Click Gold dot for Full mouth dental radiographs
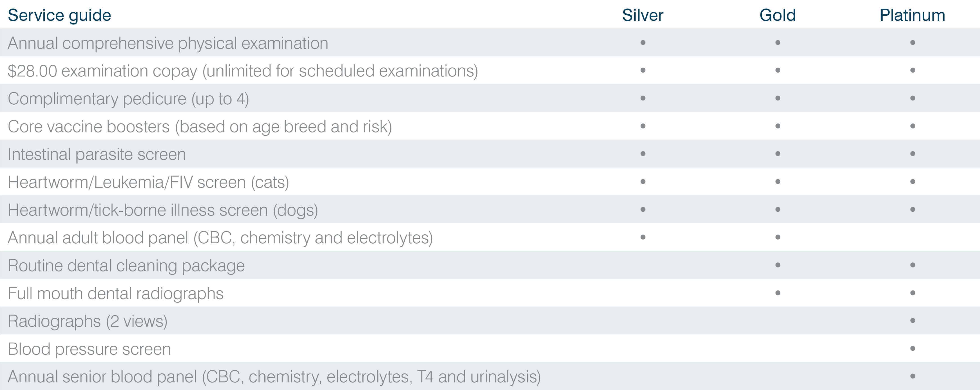The width and height of the screenshot is (980, 390). point(778,293)
